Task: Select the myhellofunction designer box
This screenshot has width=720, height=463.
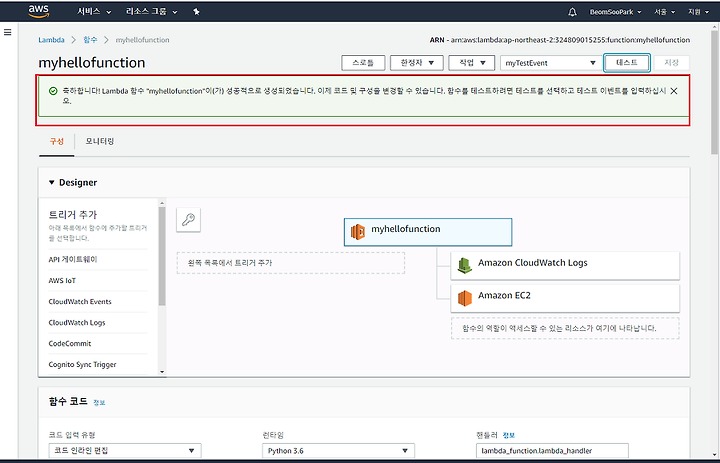Action: (x=428, y=232)
